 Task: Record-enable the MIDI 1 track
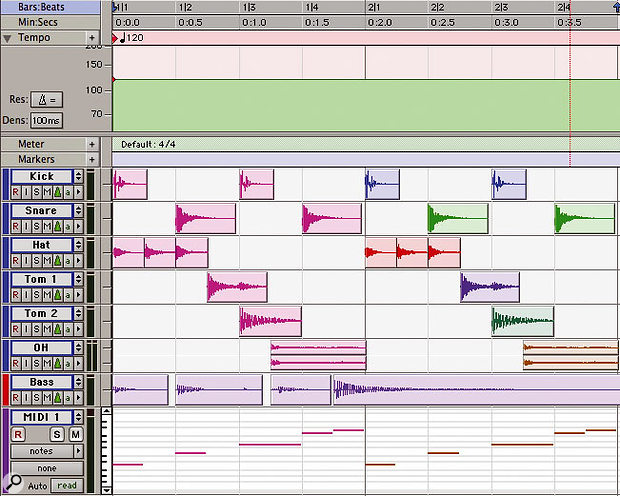[18, 435]
